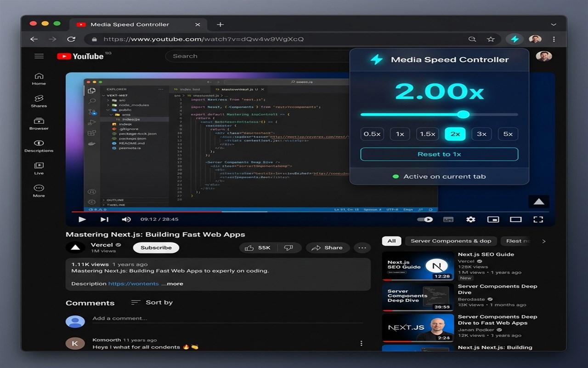Switch to miniplayer mode
588x368 pixels.
coord(493,219)
